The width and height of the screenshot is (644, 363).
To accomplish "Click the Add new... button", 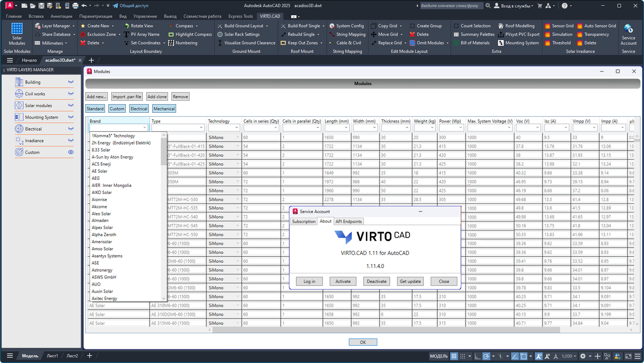I will point(97,97).
